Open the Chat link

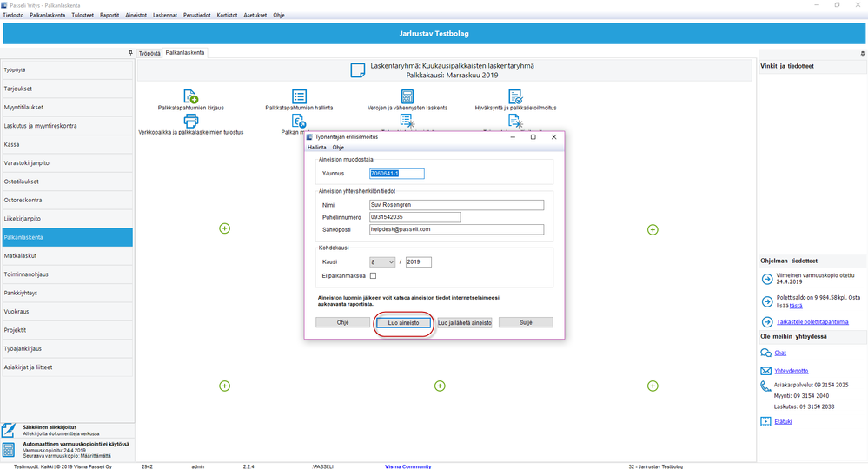[780, 353]
